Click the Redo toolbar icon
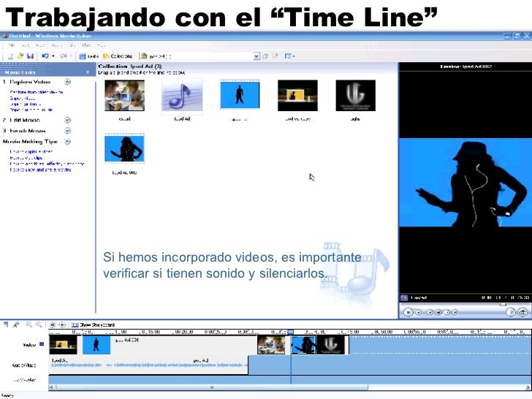This screenshot has height=399, width=532. pos(63,56)
